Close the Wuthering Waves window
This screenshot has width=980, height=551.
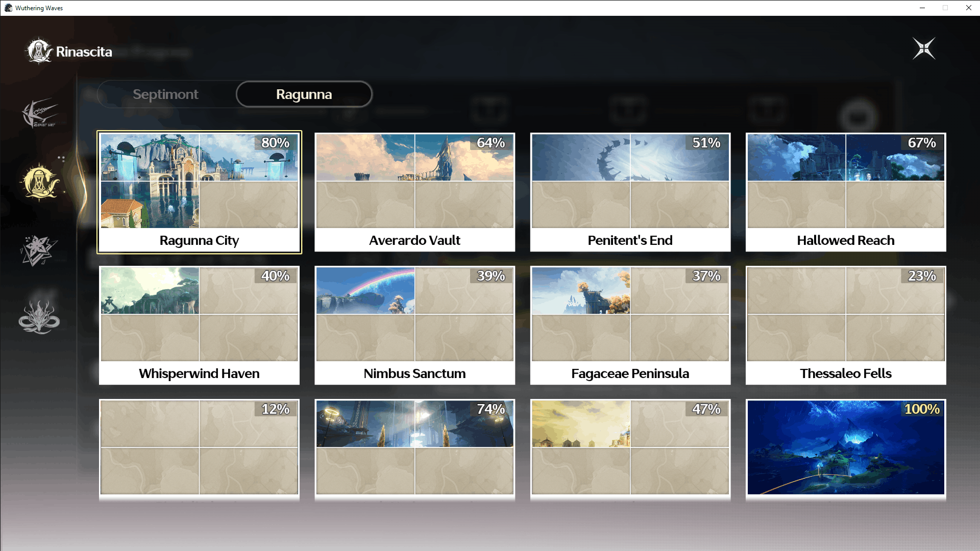click(x=968, y=8)
